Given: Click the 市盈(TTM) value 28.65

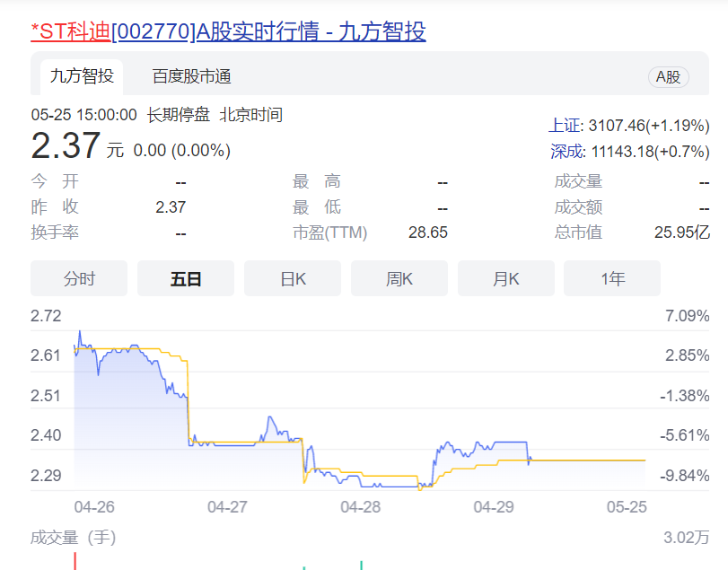Looking at the screenshot, I should (427, 232).
